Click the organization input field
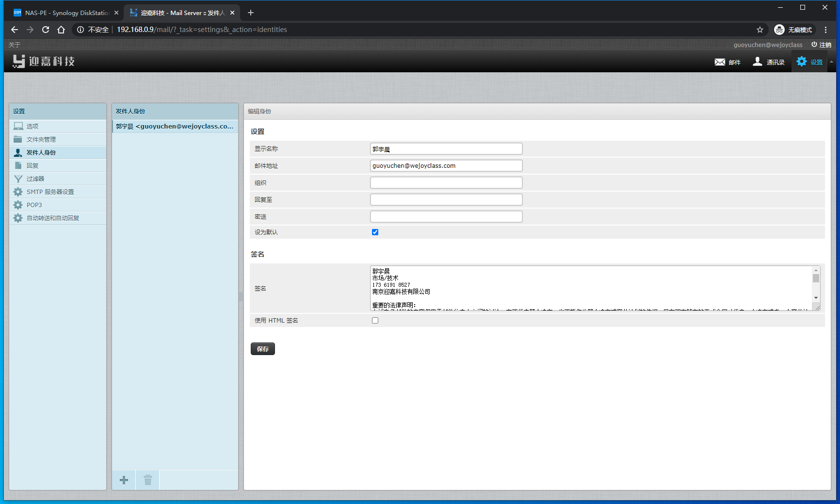 tap(446, 183)
